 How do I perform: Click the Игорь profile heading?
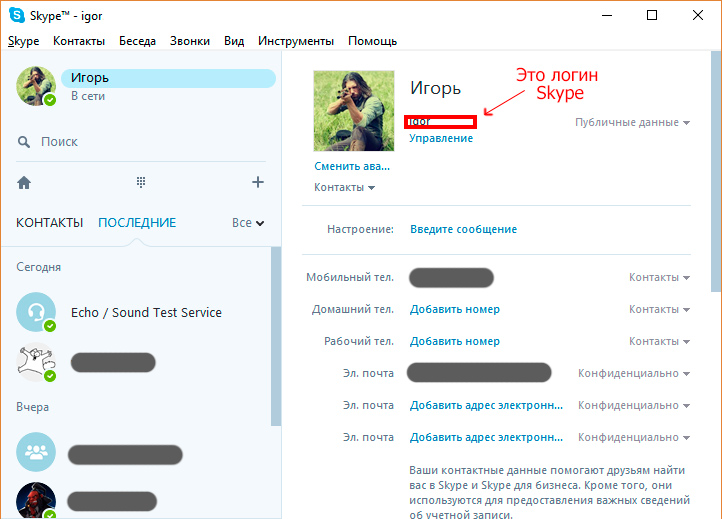pyautogui.click(x=436, y=88)
